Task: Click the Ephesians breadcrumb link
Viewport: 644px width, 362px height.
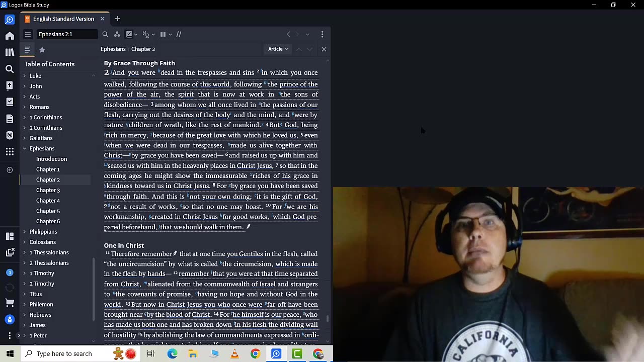Action: coord(113,49)
